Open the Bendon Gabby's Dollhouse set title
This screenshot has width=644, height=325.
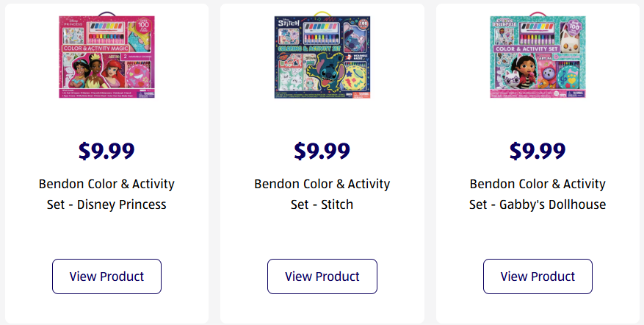[x=538, y=194]
